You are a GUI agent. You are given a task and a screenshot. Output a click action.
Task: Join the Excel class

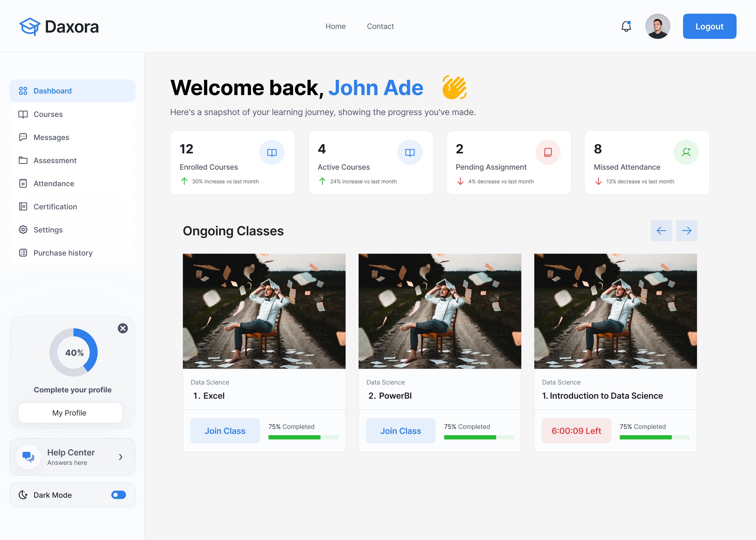click(x=225, y=431)
